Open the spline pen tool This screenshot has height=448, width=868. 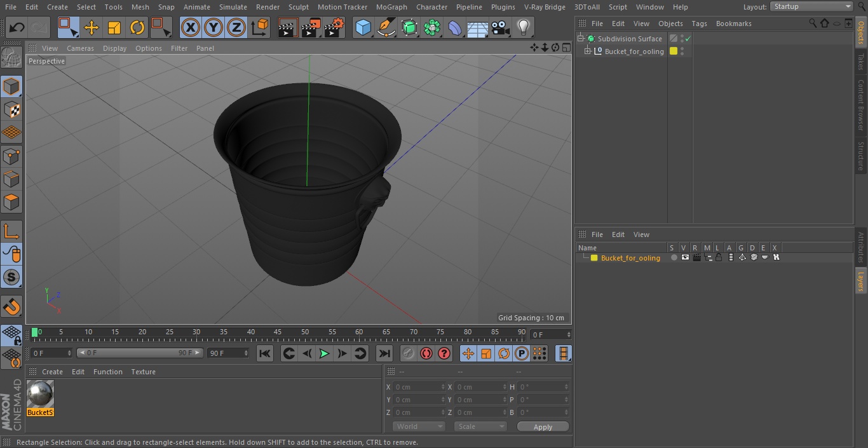pos(386,28)
